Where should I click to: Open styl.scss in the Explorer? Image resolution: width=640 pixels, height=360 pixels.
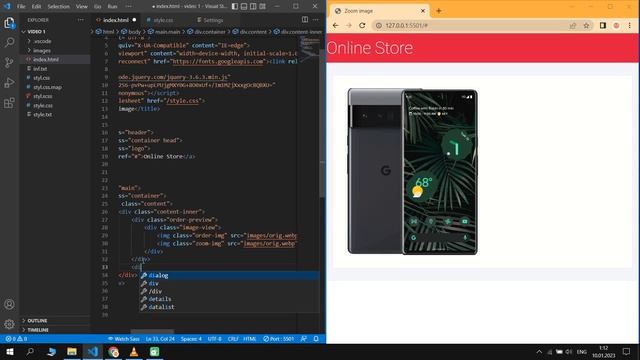click(x=55, y=96)
